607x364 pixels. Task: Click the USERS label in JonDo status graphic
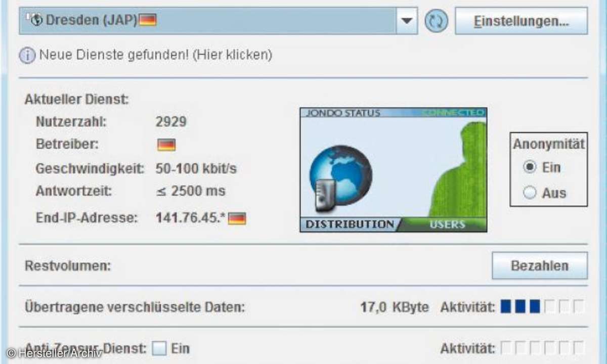tap(447, 224)
